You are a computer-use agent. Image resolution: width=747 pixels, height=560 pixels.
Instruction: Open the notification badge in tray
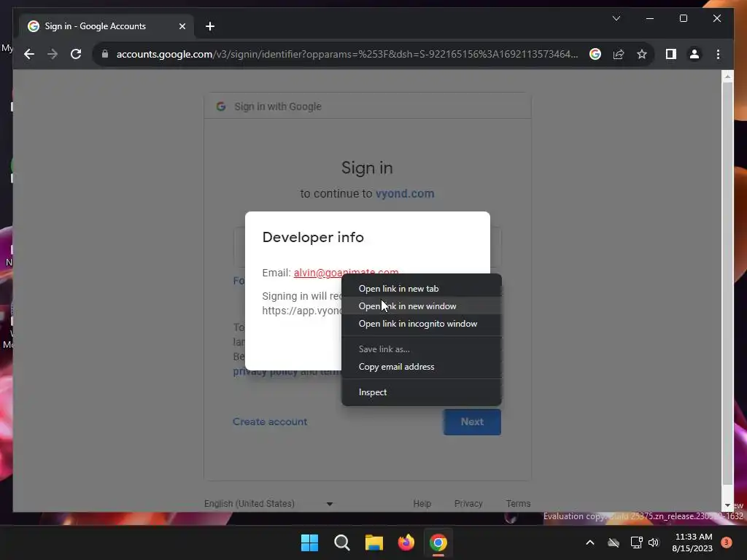pyautogui.click(x=726, y=542)
